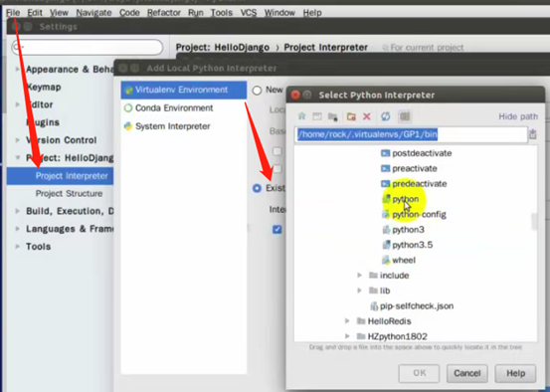Click the Hide path link
Image resolution: width=550 pixels, height=392 pixels.
[518, 116]
